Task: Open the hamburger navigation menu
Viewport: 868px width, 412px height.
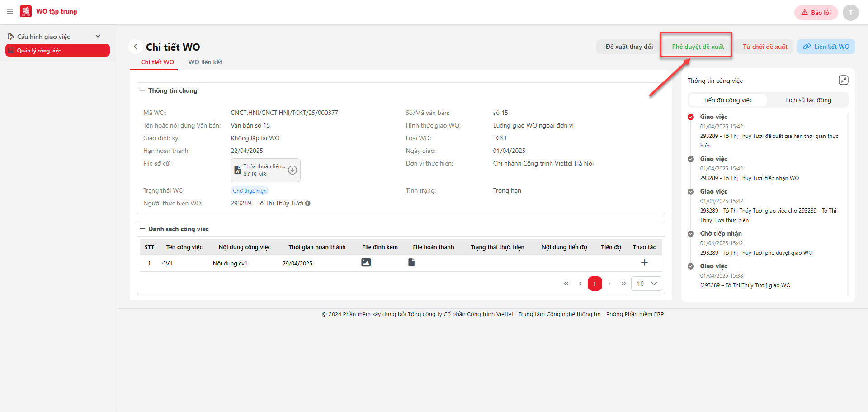Action: coord(10,11)
